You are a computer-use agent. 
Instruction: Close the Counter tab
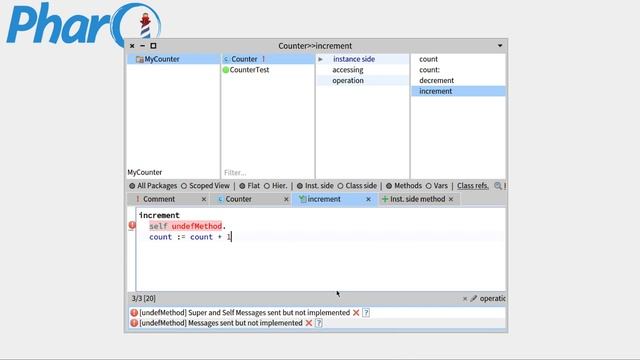click(286, 199)
